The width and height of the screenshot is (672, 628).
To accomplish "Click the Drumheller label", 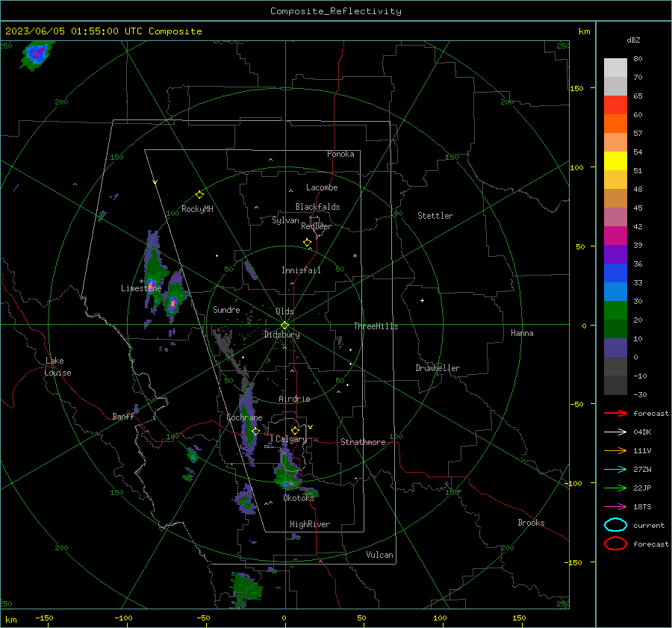I will (x=438, y=368).
